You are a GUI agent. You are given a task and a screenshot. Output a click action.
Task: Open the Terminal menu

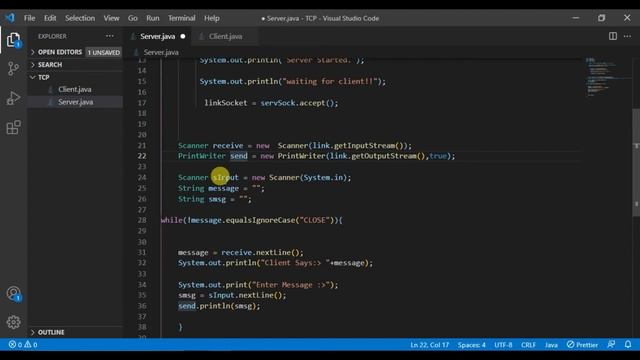(x=182, y=18)
